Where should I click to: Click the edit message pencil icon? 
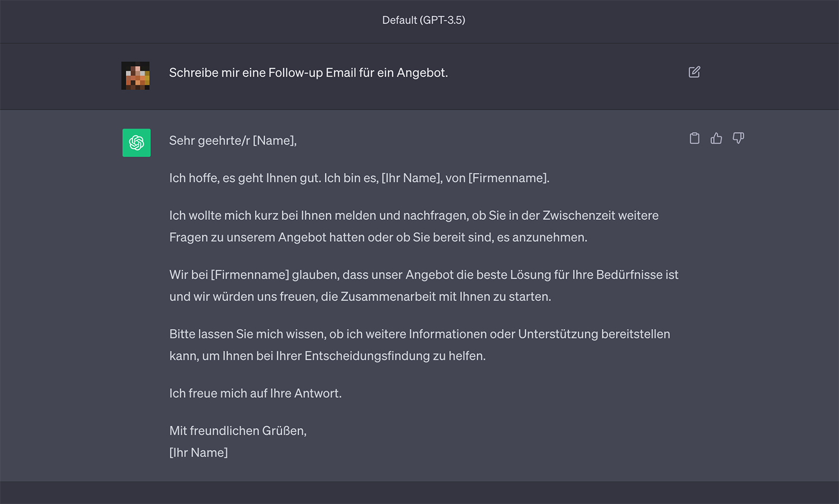[694, 72]
